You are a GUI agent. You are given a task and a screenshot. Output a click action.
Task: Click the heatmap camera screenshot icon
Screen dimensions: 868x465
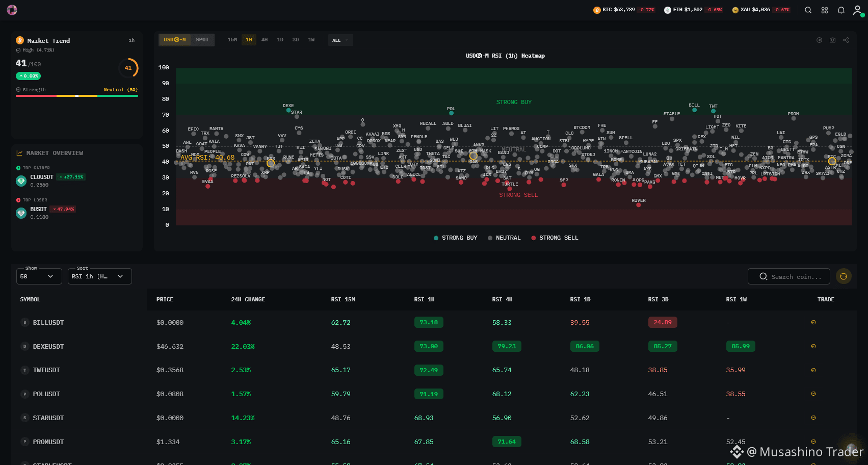click(832, 40)
